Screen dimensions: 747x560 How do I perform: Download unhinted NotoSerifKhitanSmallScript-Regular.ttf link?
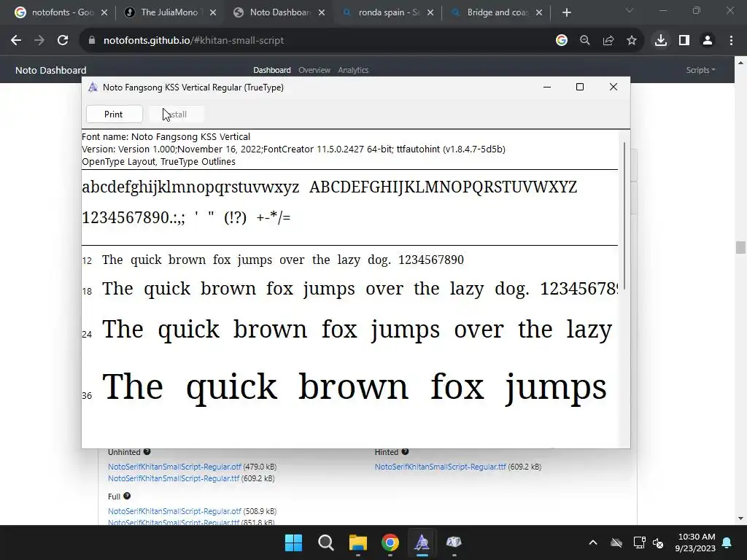[x=174, y=478]
